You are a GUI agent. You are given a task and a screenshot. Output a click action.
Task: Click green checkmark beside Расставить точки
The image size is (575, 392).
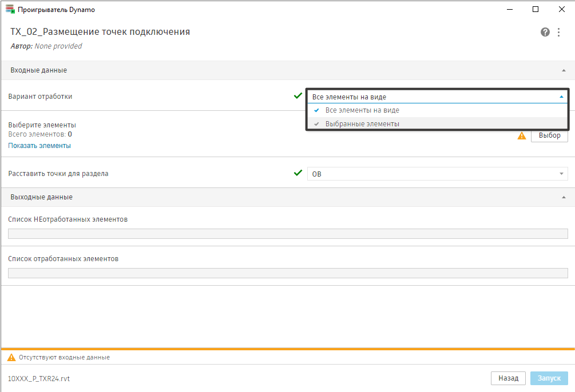tap(298, 173)
